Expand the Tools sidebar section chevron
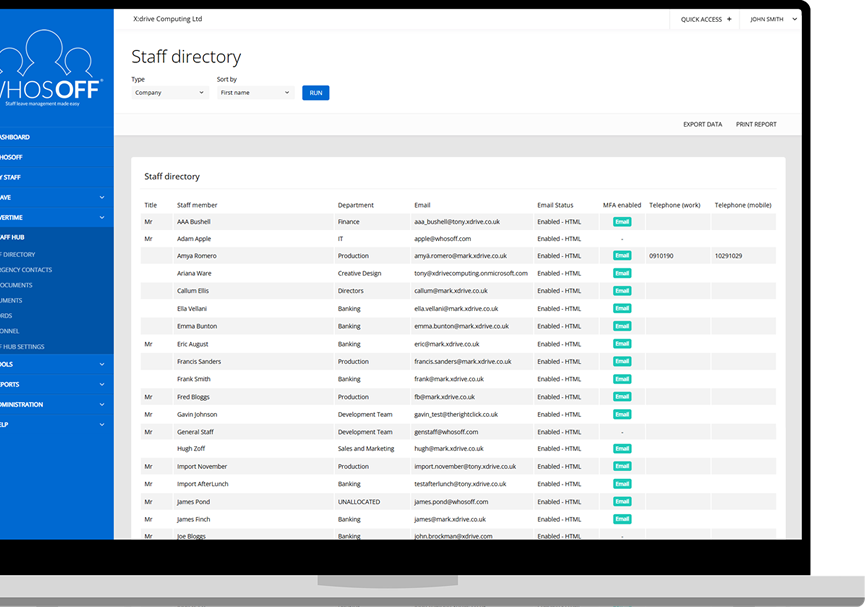The width and height of the screenshot is (865, 607). coord(102,364)
